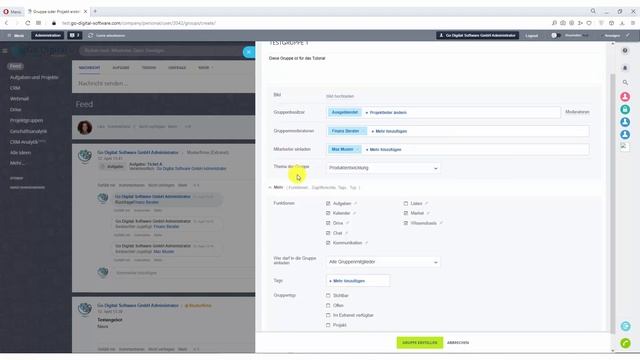Click the Cache refresh icon in admin bar

pos(91,36)
